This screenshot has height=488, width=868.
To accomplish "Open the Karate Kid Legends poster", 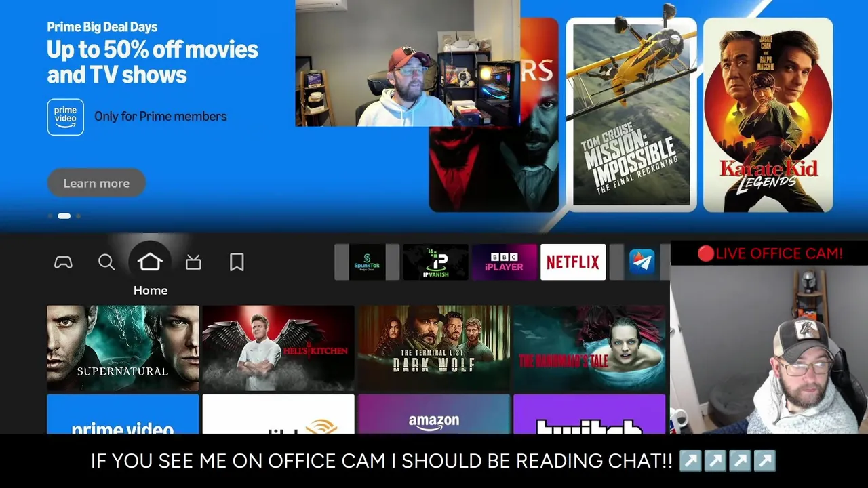I will coord(768,115).
